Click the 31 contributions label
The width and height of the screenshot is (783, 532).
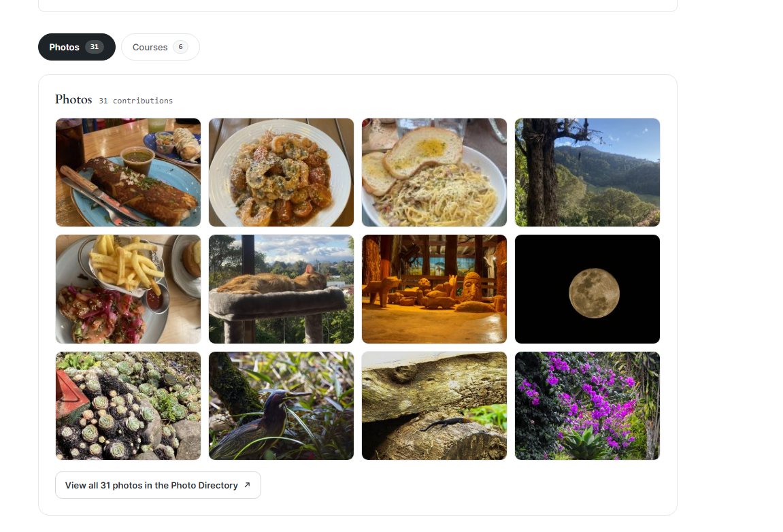click(136, 101)
